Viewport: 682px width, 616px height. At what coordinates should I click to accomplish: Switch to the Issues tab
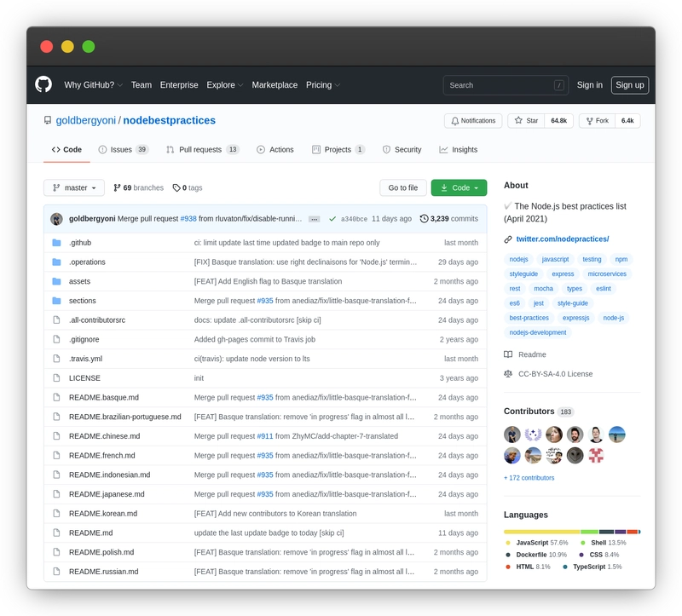pos(124,150)
